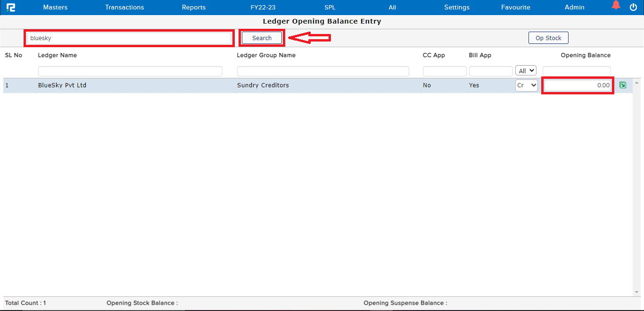Focus the bluesky search text field

click(129, 38)
